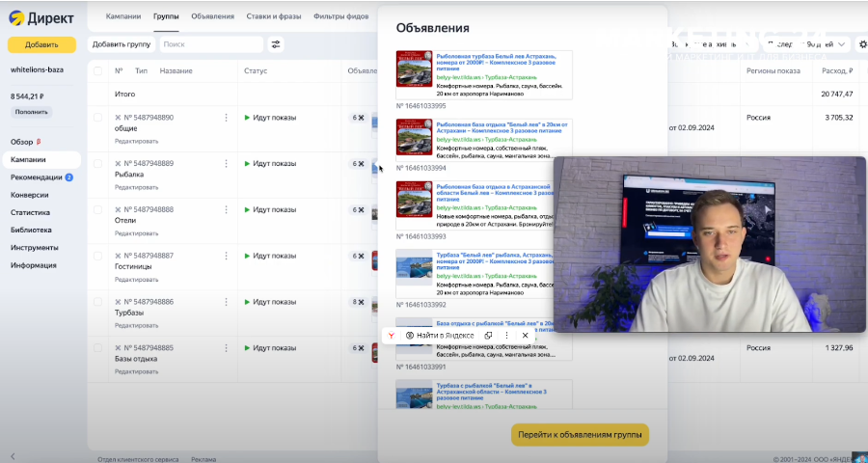Open Рекомендации in the sidebar
Screen dimensions: 868x463
click(37, 177)
